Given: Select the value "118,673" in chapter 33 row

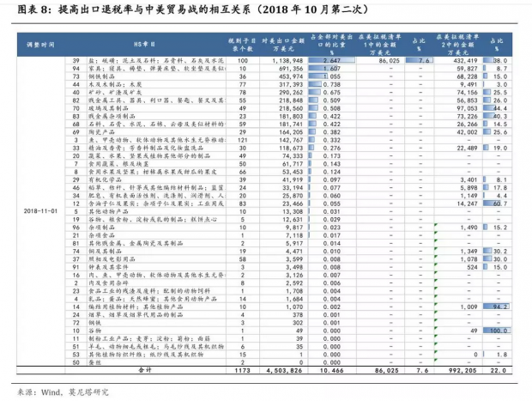Looking at the screenshot, I should click(291, 148).
